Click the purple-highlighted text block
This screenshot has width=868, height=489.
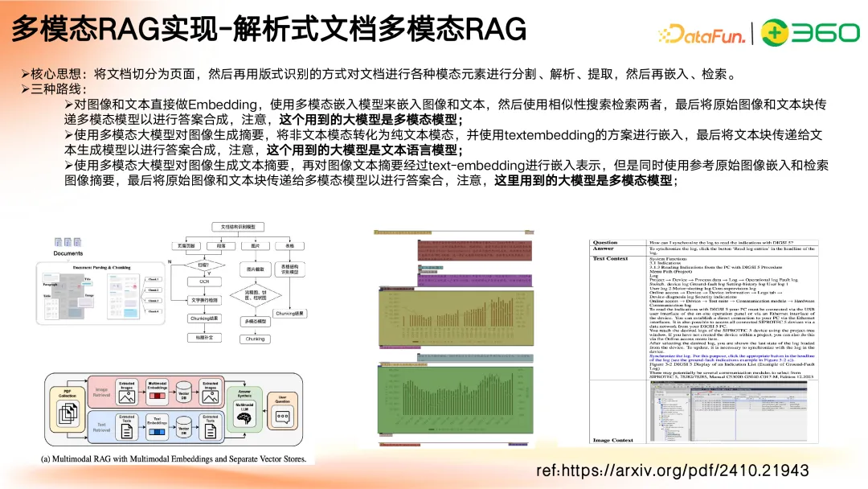(474, 280)
